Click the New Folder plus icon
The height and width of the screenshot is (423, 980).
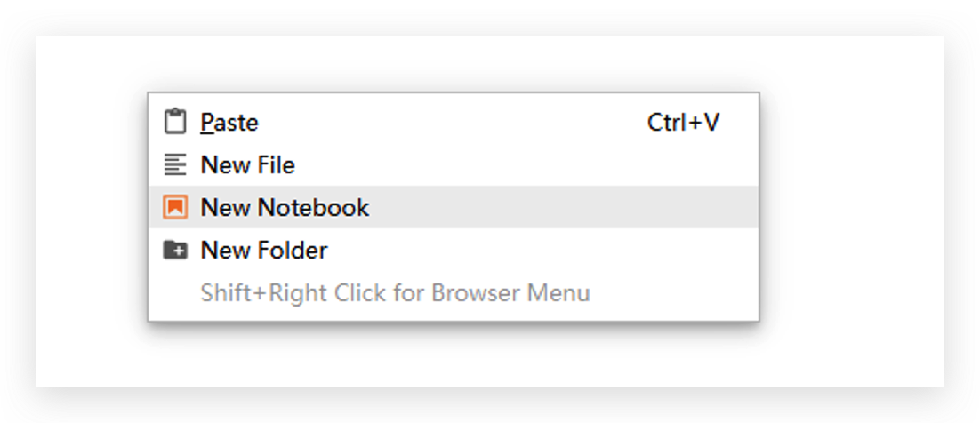pyautogui.click(x=175, y=250)
